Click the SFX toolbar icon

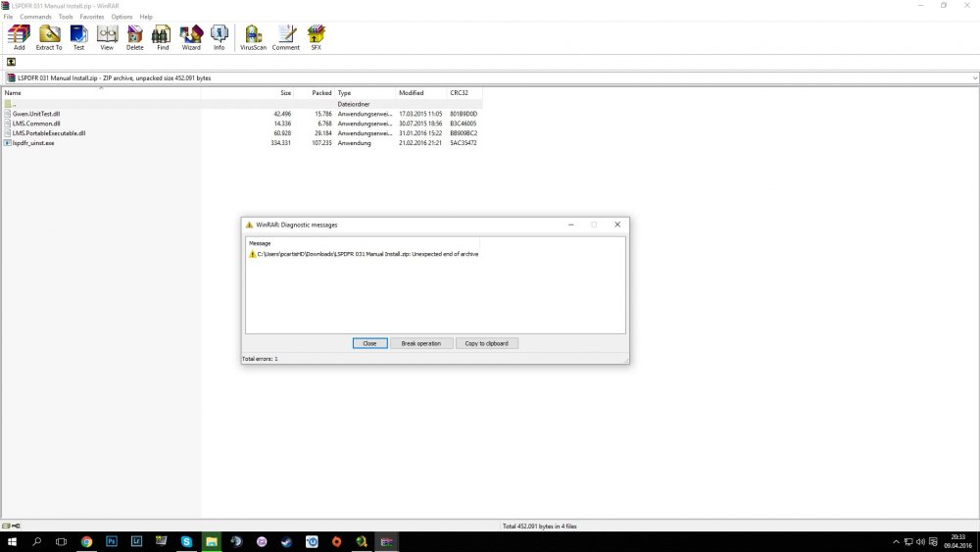[x=317, y=37]
